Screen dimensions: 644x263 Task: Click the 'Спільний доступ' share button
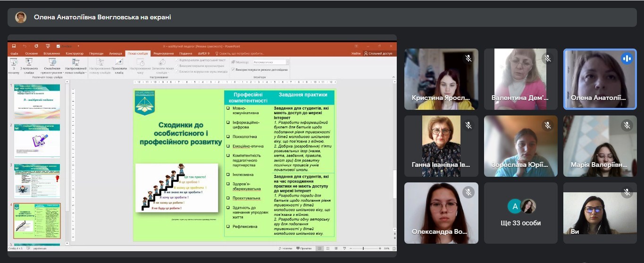pyautogui.click(x=378, y=54)
